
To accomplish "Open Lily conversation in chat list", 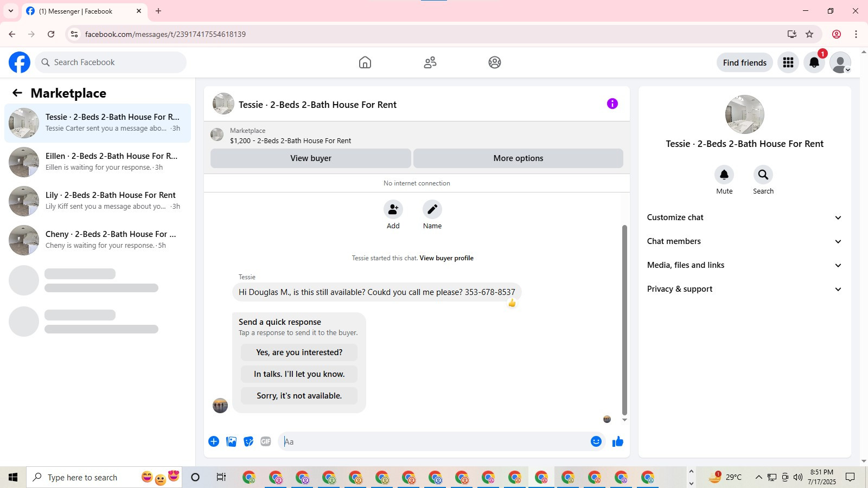I will click(x=98, y=201).
